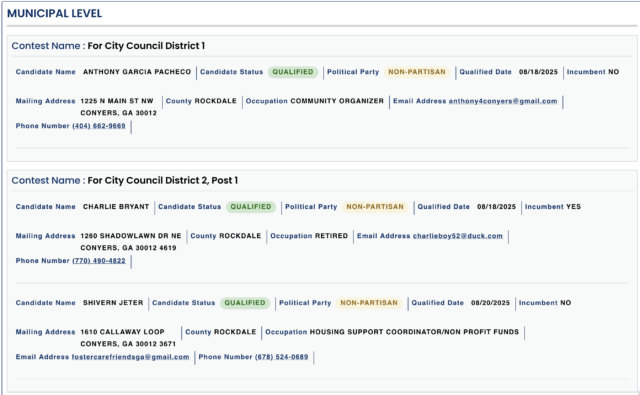
Task: Call phone link (404) 662-9669
Action: pyautogui.click(x=99, y=126)
